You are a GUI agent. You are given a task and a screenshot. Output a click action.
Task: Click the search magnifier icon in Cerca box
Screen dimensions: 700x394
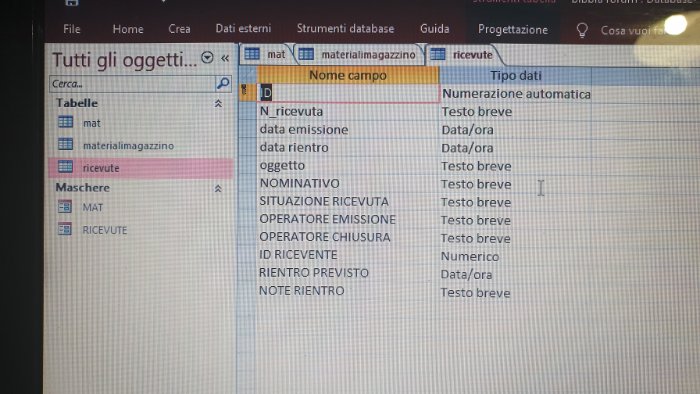[223, 83]
